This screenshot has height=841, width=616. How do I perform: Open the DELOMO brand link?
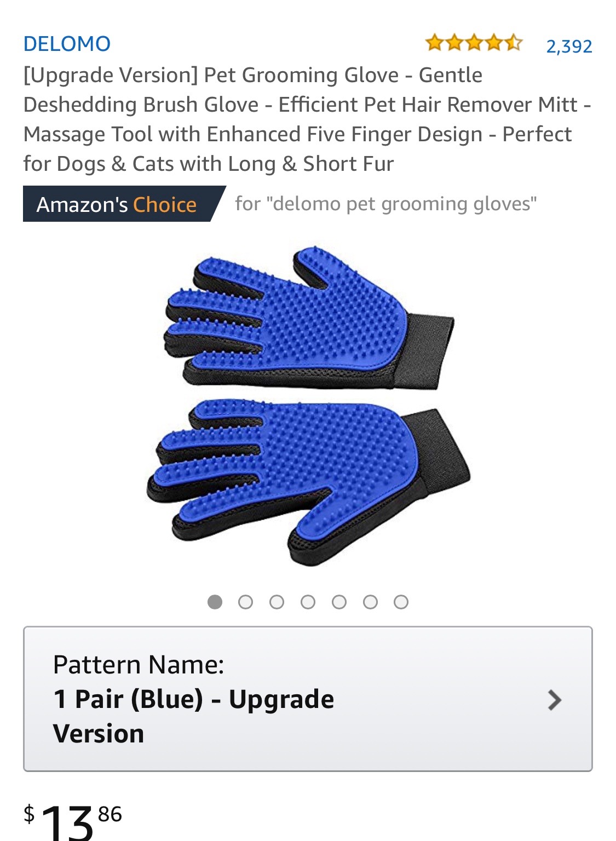pyautogui.click(x=67, y=44)
